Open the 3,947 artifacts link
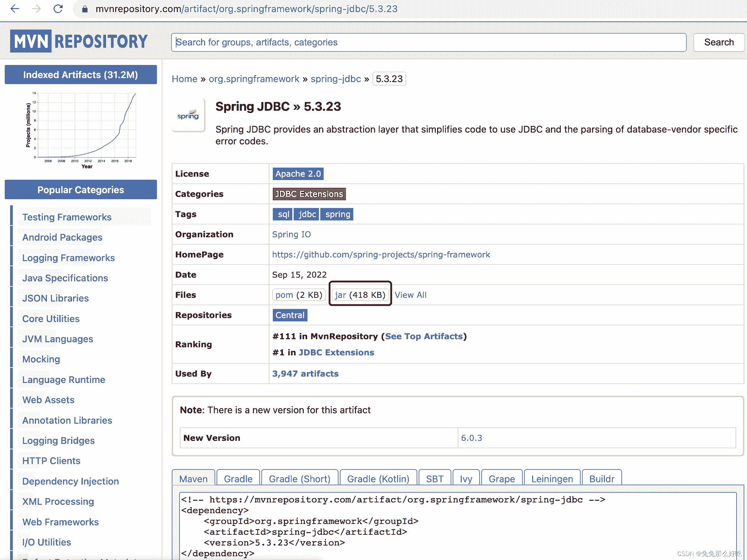The width and height of the screenshot is (747, 560). click(x=305, y=374)
